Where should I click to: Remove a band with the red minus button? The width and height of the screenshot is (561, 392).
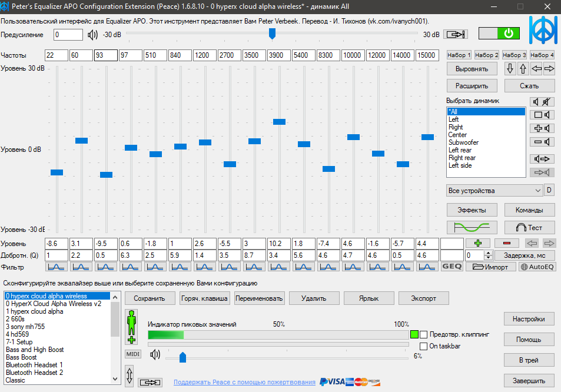click(x=507, y=243)
